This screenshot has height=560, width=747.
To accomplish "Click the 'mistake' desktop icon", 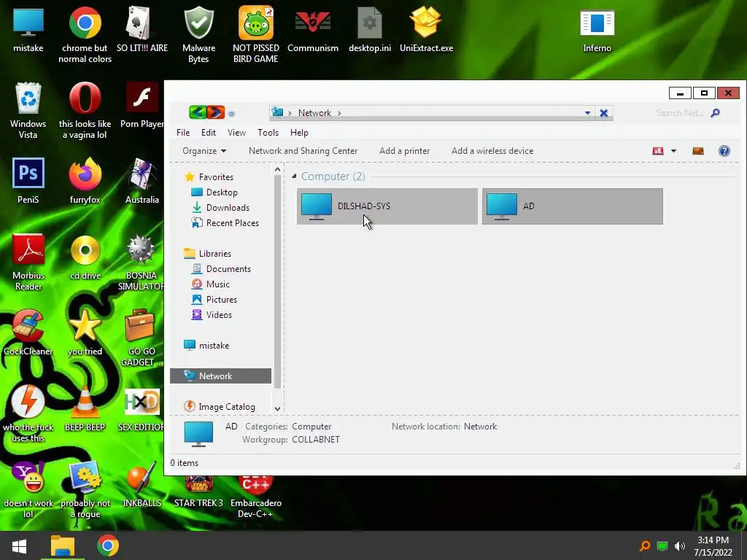I will tap(28, 30).
